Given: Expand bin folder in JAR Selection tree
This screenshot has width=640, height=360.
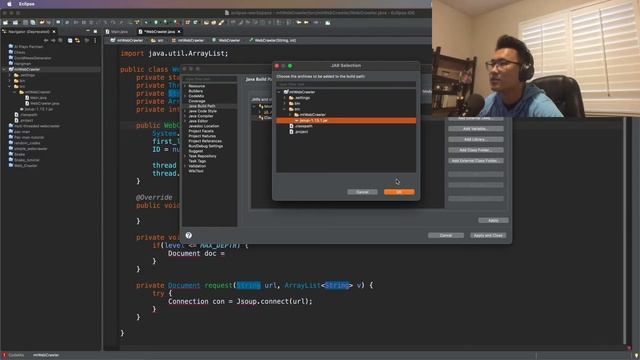Looking at the screenshot, I should 285,104.
